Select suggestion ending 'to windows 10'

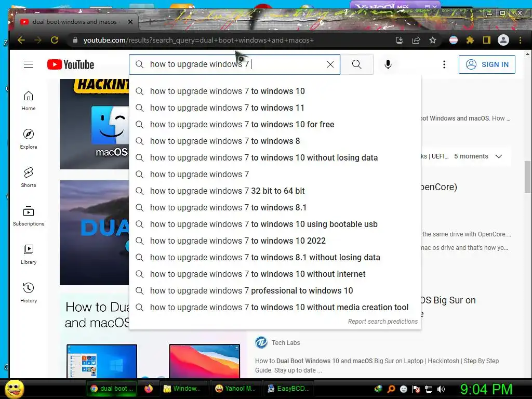point(275,91)
